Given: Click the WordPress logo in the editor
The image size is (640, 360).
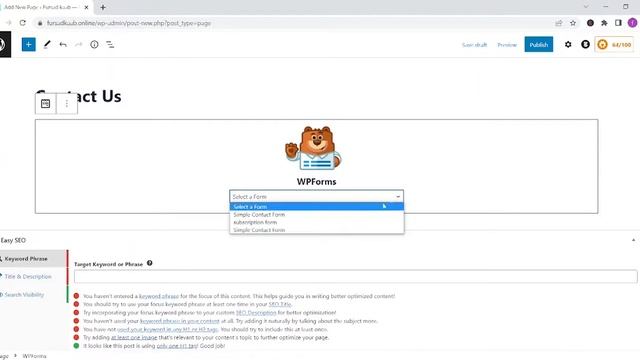Looking at the screenshot, I should pos(4,44).
